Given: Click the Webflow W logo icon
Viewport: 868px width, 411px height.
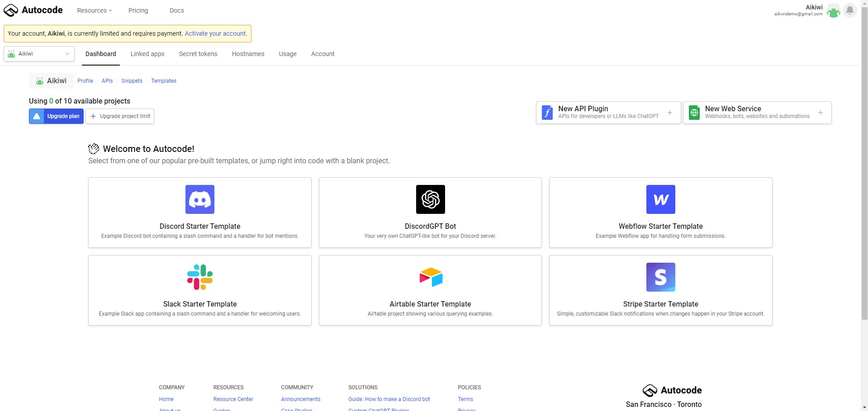Looking at the screenshot, I should coord(661,199).
